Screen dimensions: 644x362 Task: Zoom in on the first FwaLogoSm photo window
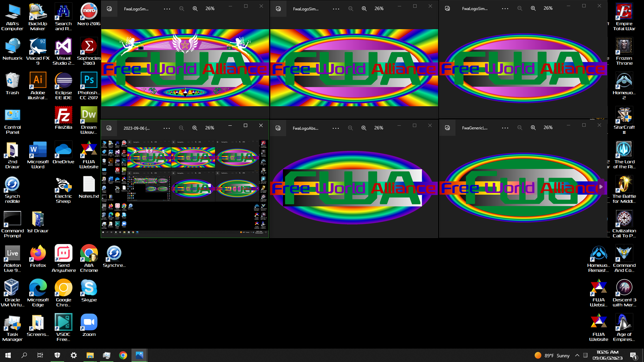195,9
